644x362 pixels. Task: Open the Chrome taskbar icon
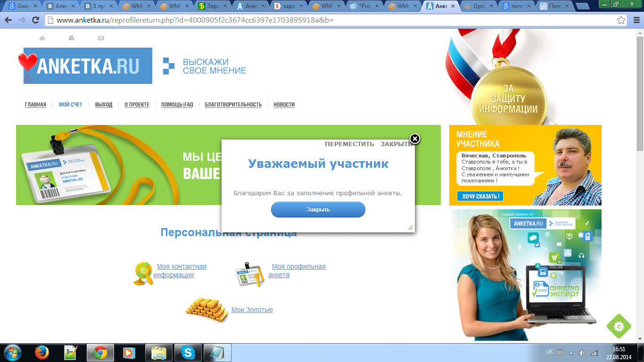(x=100, y=353)
